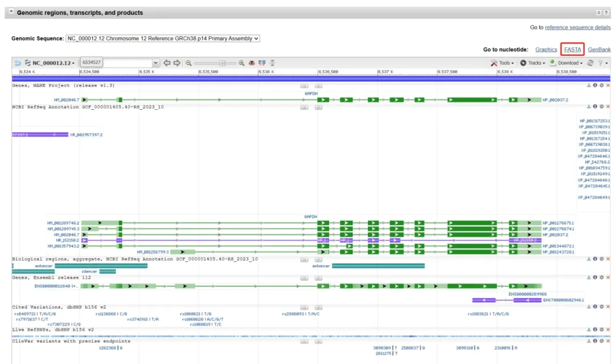Close the Genes, Ensembl release 112 track
615x364 pixels.
[608, 278]
